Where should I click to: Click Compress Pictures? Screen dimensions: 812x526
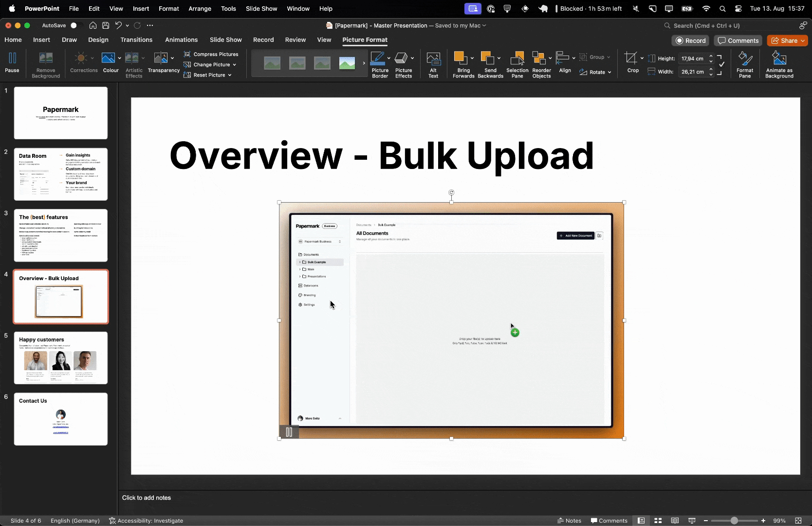[x=211, y=54]
